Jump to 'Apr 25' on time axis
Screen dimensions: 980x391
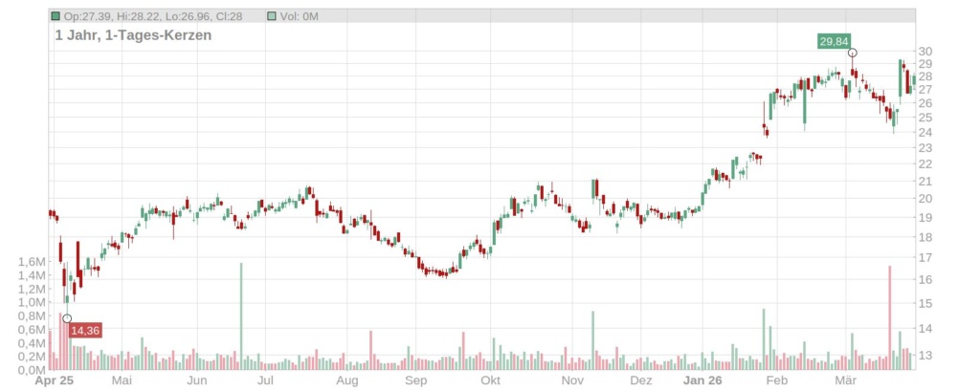click(x=53, y=380)
